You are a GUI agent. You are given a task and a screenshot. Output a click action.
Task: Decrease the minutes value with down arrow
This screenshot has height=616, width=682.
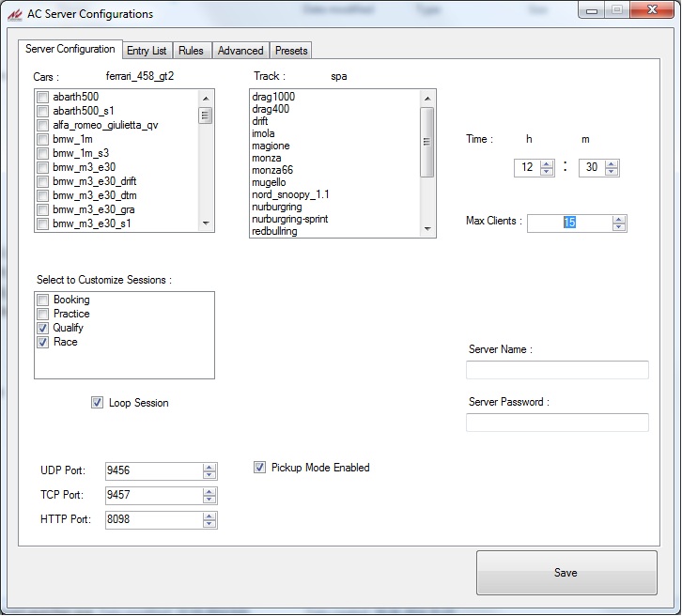click(612, 172)
